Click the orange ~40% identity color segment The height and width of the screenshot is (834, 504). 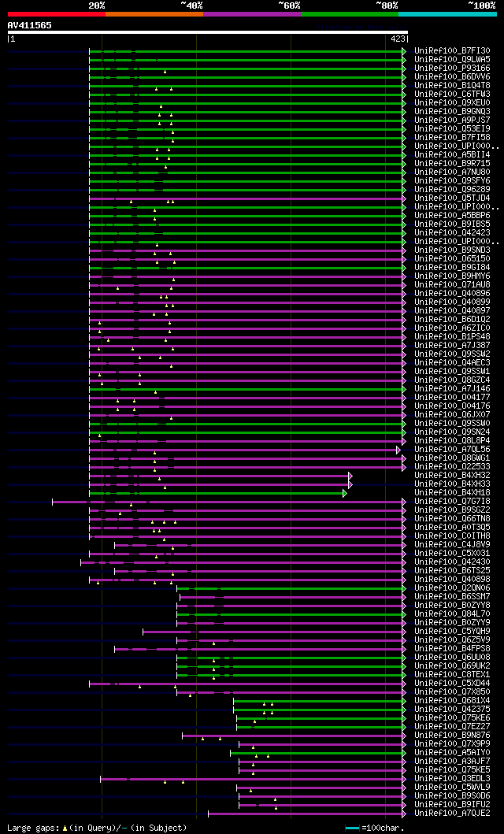pos(154,14)
